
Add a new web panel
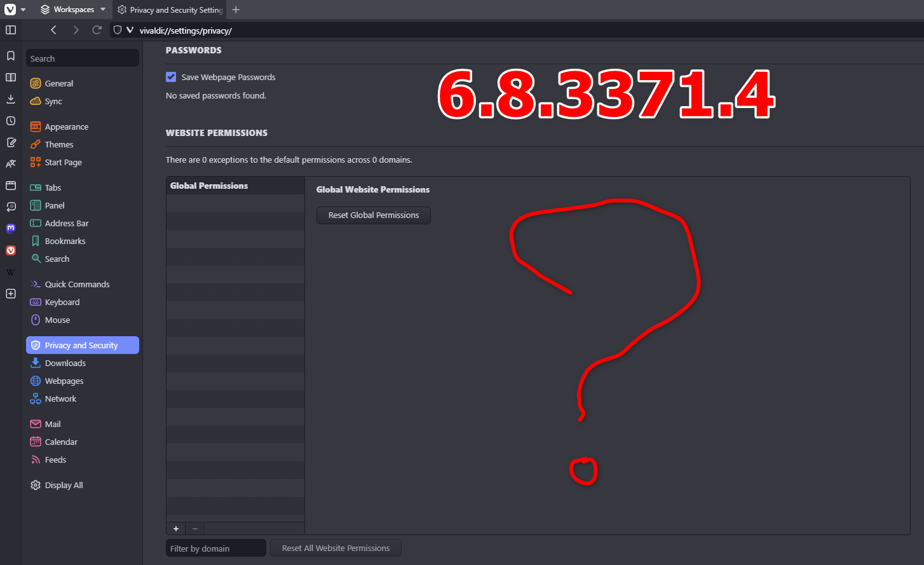(11, 294)
